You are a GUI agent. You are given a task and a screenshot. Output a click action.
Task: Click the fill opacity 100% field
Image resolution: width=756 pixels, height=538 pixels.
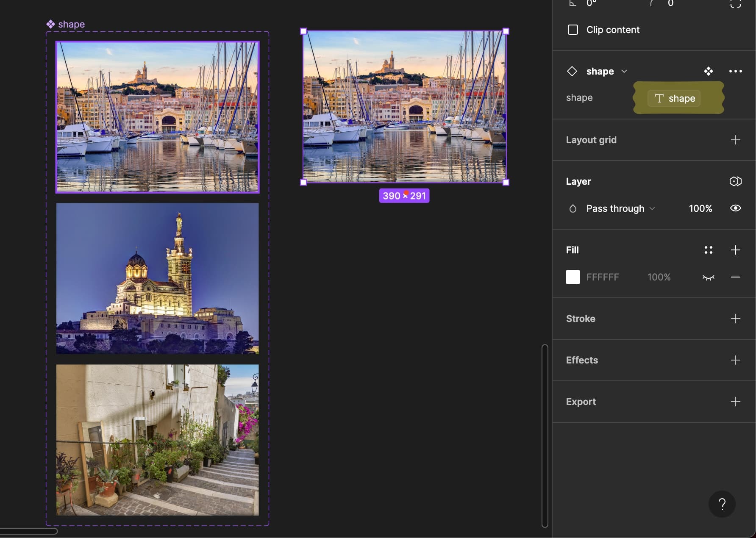pyautogui.click(x=659, y=277)
